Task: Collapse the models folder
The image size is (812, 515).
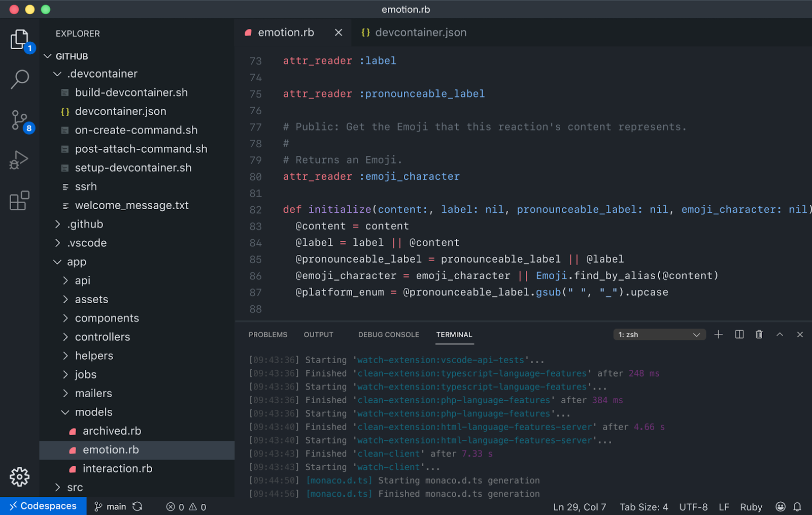Action: [65, 412]
